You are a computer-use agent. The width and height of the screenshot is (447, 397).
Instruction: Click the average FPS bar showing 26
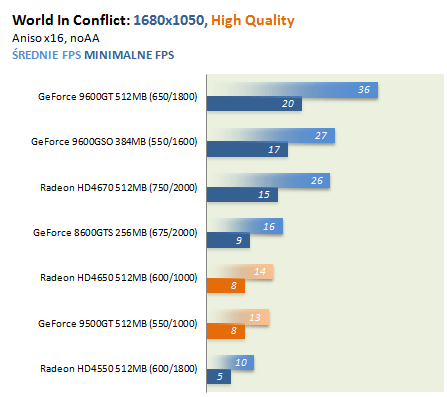pos(268,180)
